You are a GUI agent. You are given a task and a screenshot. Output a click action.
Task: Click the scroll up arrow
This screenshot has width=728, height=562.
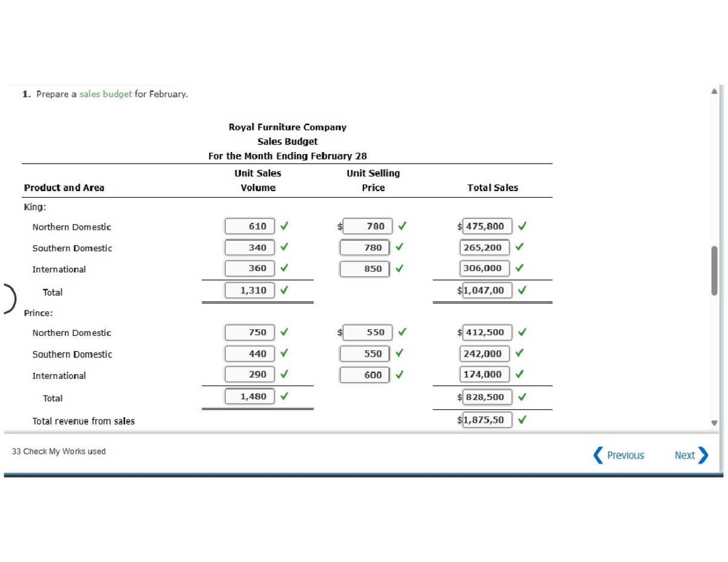(x=714, y=91)
